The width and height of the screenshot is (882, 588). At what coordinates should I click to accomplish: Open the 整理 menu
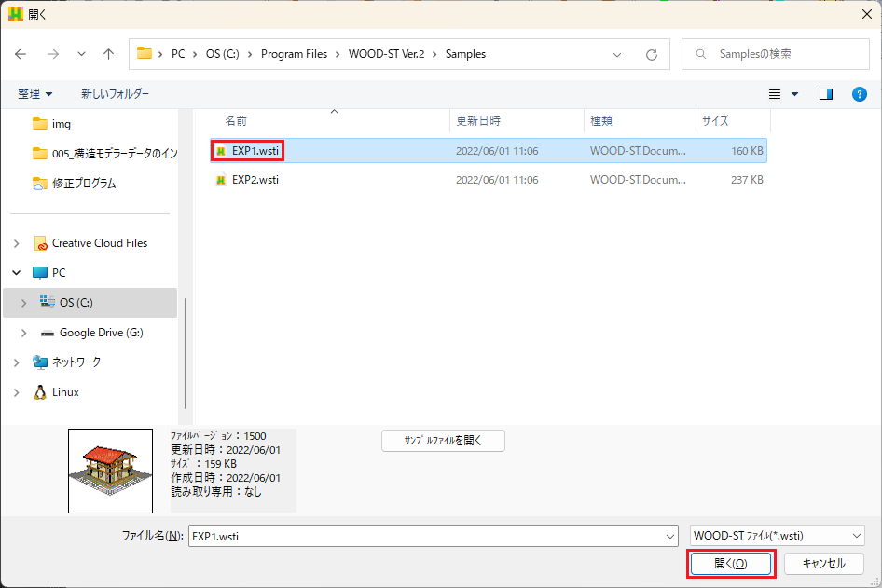pos(34,94)
